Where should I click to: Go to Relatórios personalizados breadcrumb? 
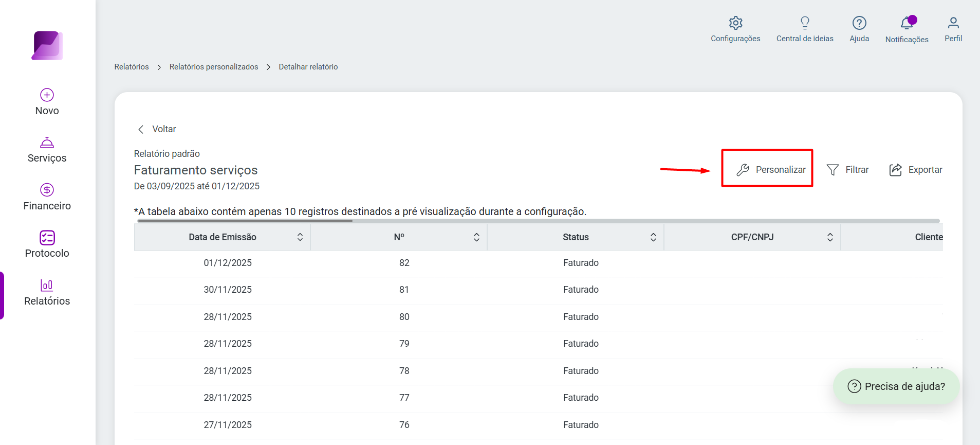coord(214,67)
